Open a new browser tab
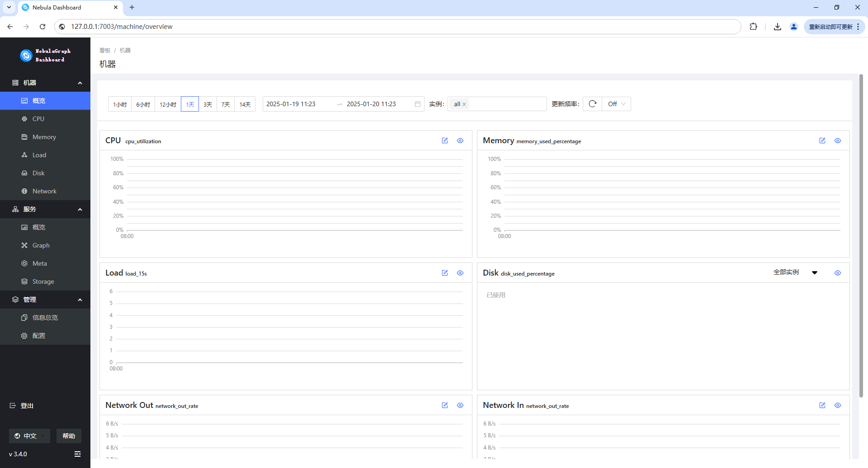This screenshot has width=868, height=468. (x=132, y=7)
